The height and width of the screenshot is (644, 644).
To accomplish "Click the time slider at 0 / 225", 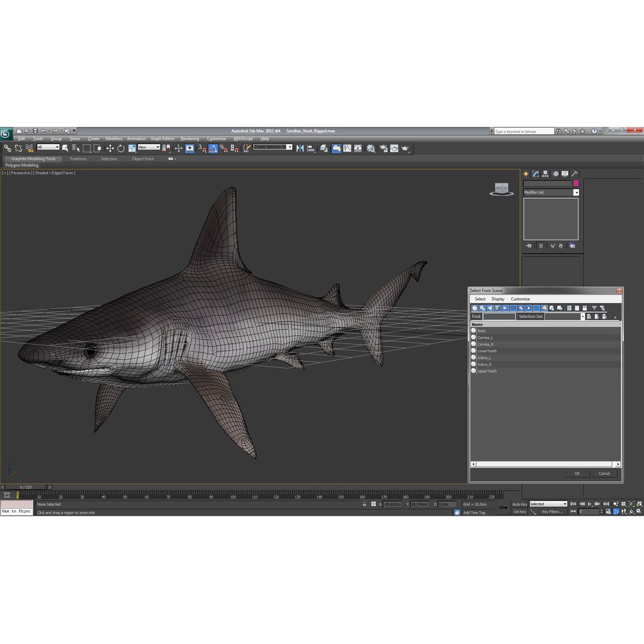I will pyautogui.click(x=26, y=487).
